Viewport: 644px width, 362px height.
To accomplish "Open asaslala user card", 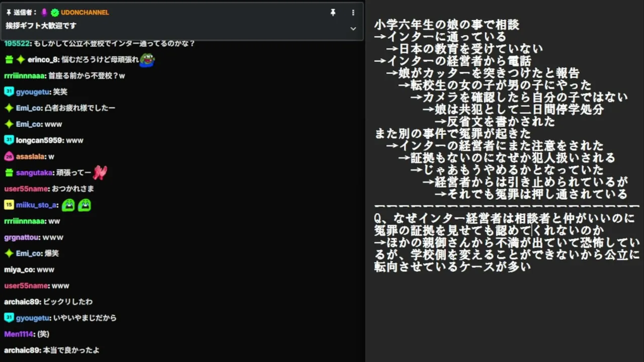I will (31, 156).
